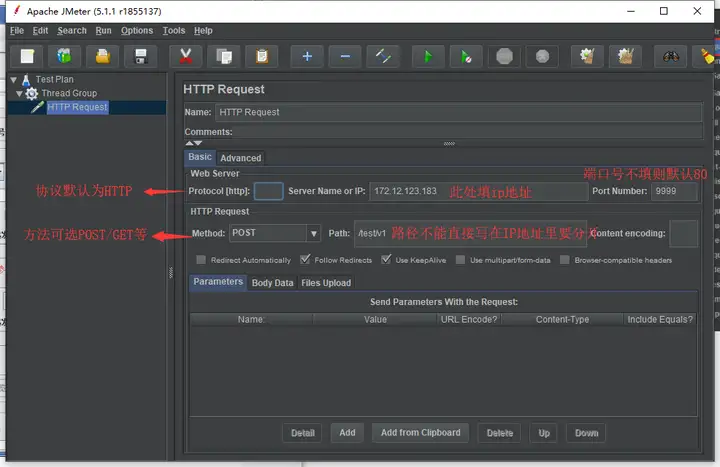Click the Port Number field
The image size is (720, 467).
[674, 191]
